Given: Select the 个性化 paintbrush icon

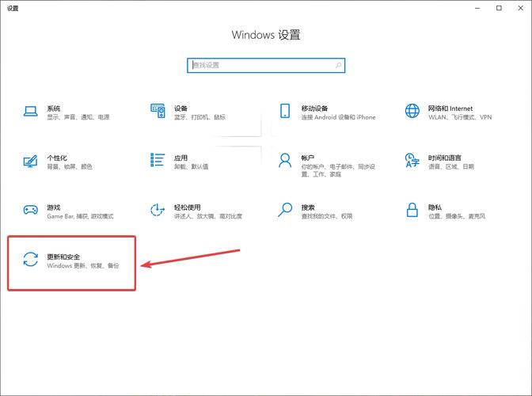Looking at the screenshot, I should (30, 162).
